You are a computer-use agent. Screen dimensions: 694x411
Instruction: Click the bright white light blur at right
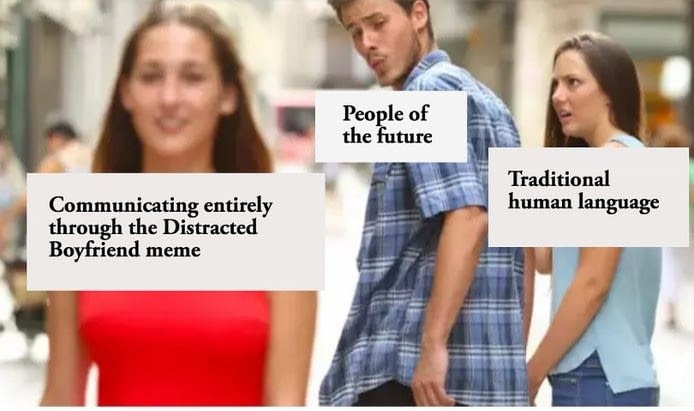[x=675, y=77]
